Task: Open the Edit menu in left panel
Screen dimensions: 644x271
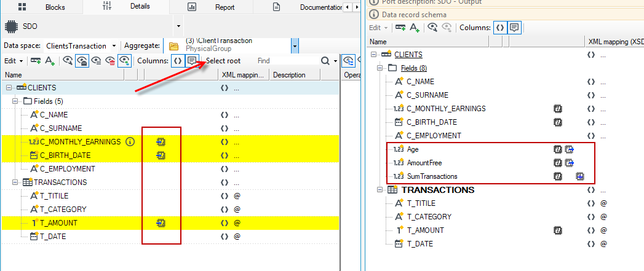Action: [x=14, y=61]
